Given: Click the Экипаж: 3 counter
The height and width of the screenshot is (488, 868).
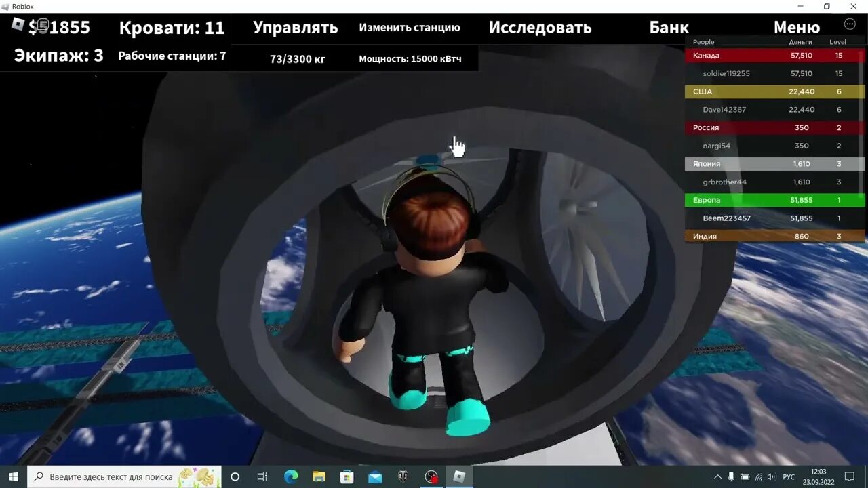Looking at the screenshot, I should (59, 56).
